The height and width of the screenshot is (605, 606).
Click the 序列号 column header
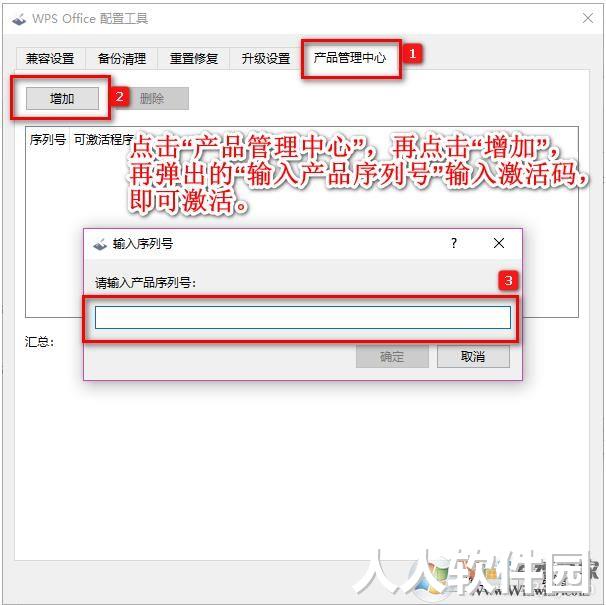point(48,140)
